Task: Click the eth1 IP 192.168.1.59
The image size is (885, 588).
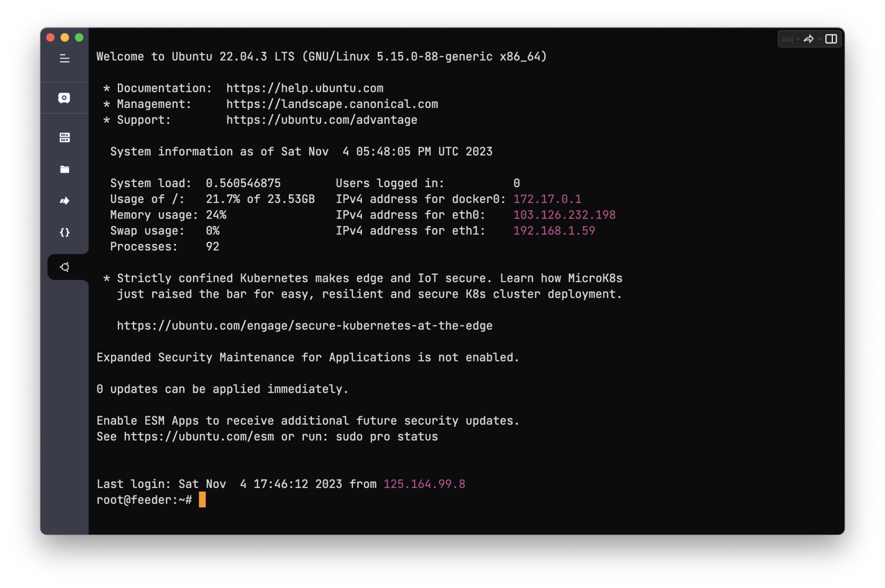Action: (x=554, y=231)
